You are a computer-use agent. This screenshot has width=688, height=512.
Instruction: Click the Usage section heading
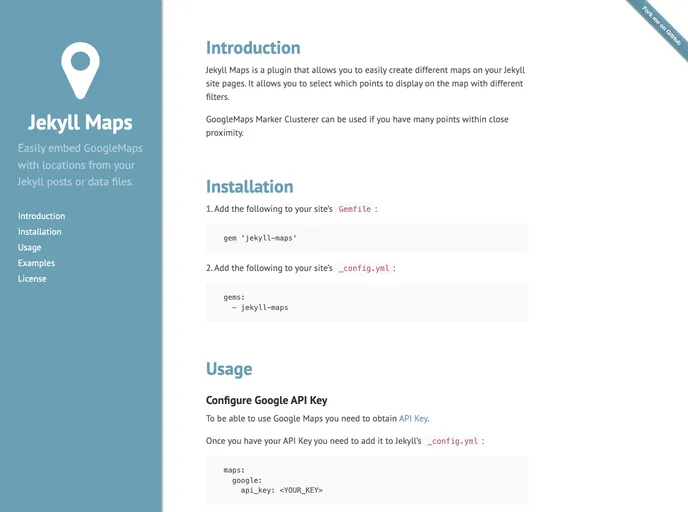(229, 369)
